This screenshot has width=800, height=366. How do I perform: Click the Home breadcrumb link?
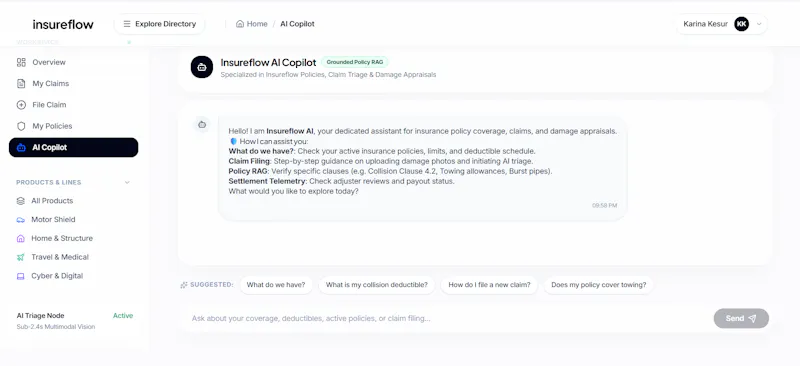[x=252, y=24]
